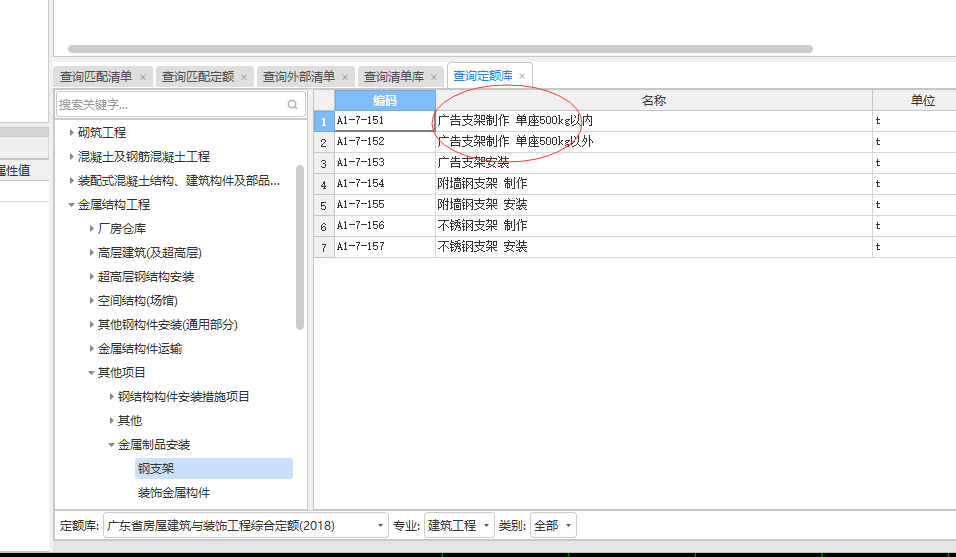956x557 pixels.
Task: Open the 类别 全部 dropdown
Action: pyautogui.click(x=553, y=525)
